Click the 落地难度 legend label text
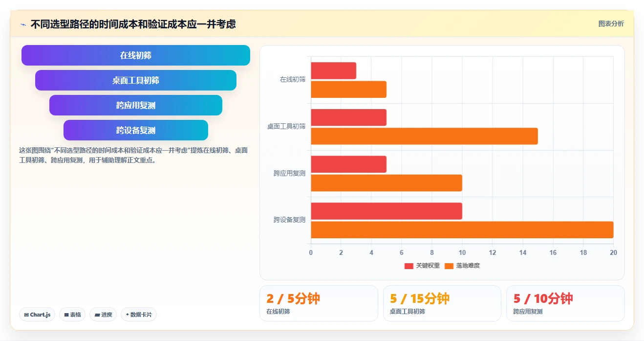The width and height of the screenshot is (644, 341). point(468,266)
